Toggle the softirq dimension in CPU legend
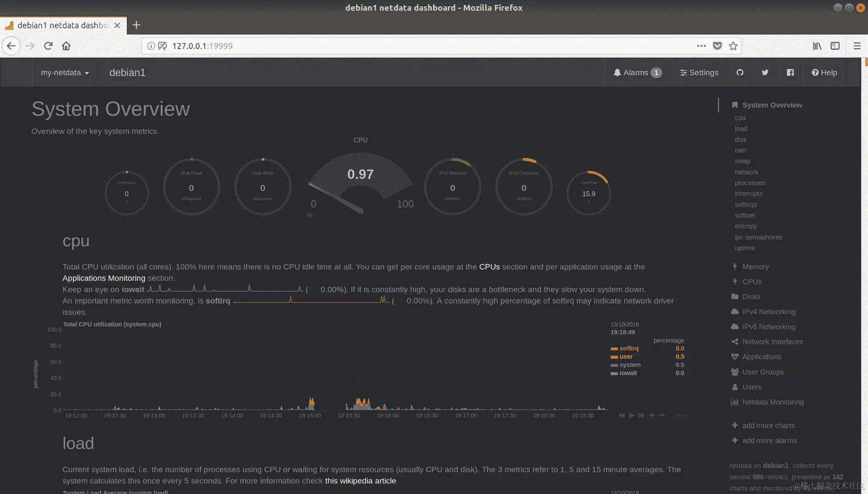The width and height of the screenshot is (868, 494). coord(629,348)
